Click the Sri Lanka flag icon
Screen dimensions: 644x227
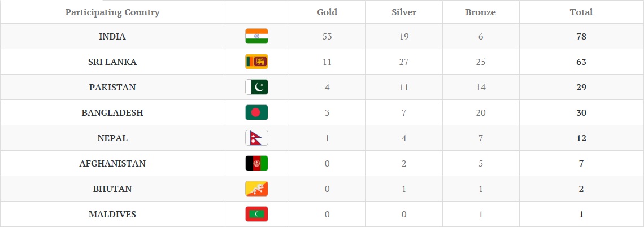pyautogui.click(x=256, y=62)
